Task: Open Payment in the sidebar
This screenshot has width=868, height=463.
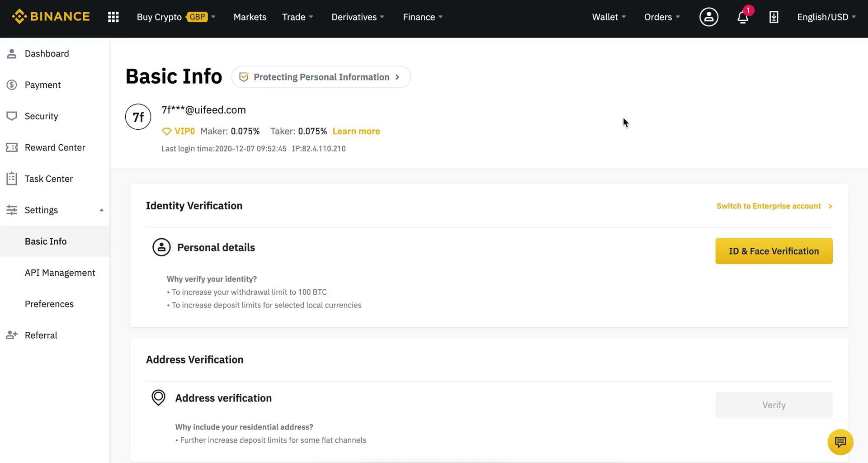Action: pyautogui.click(x=55, y=85)
